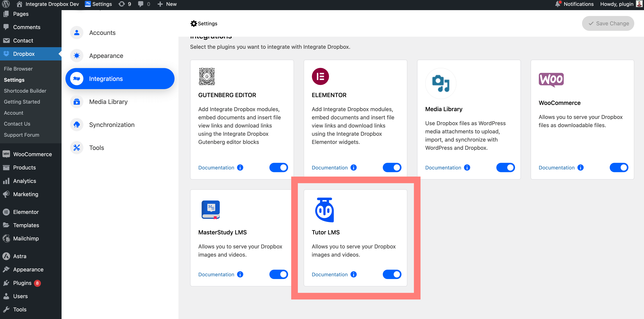Open Media Library card Documentation link
The height and width of the screenshot is (319, 644).
coord(443,168)
